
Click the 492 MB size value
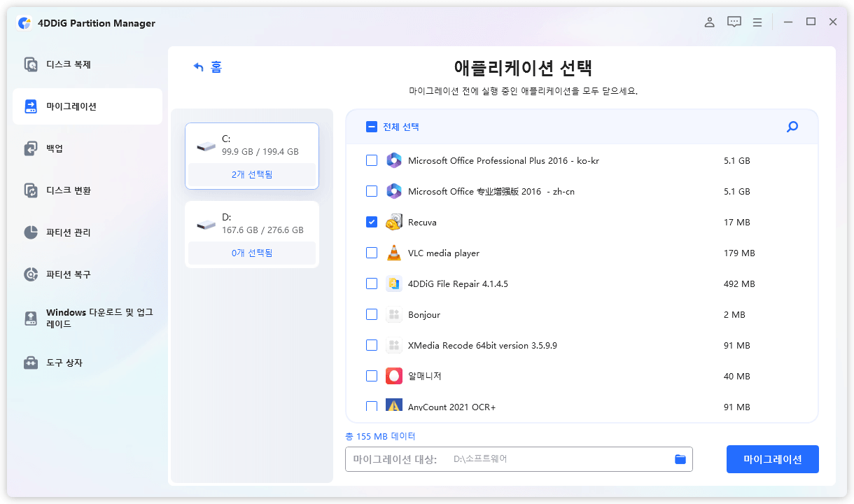739,283
